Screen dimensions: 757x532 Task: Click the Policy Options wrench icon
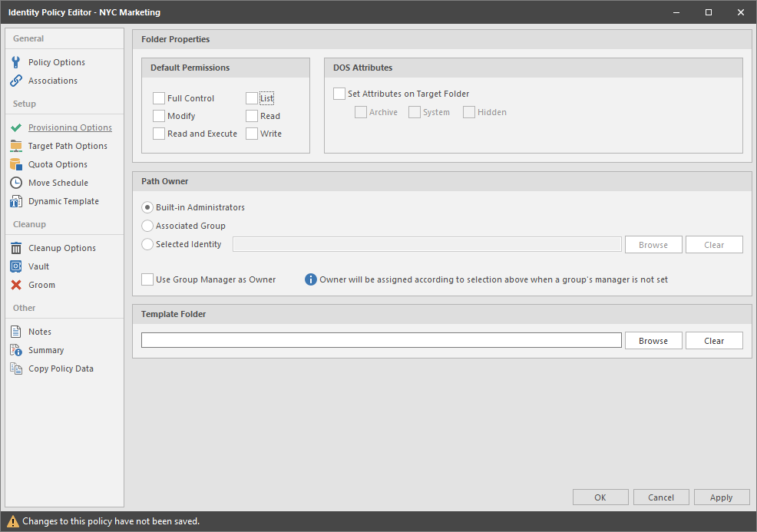[15, 62]
